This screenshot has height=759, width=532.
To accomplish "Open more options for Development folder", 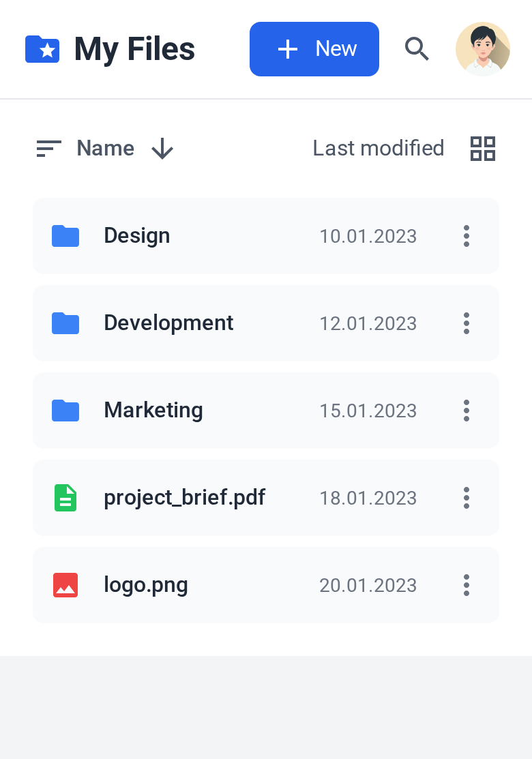I will pyautogui.click(x=466, y=323).
